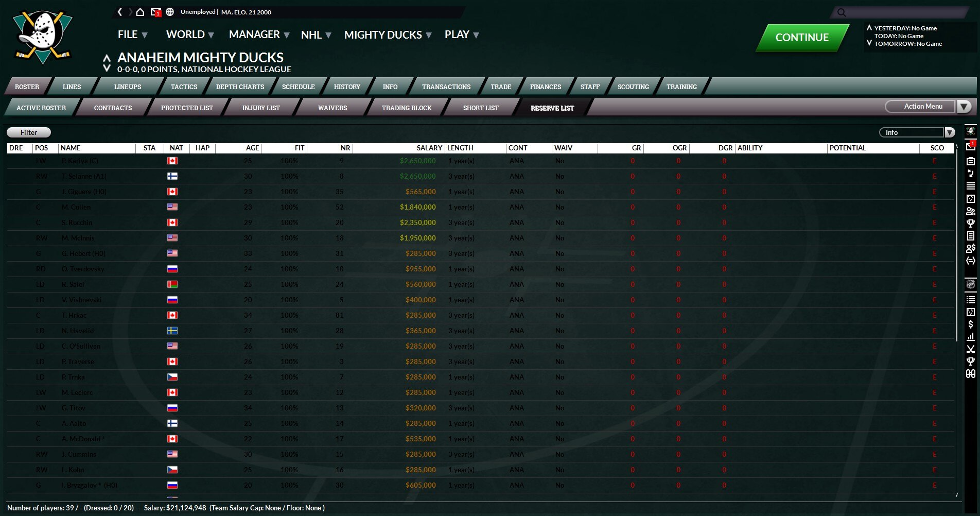Select player row O. Tverdovsky
980x516 pixels.
[481, 269]
